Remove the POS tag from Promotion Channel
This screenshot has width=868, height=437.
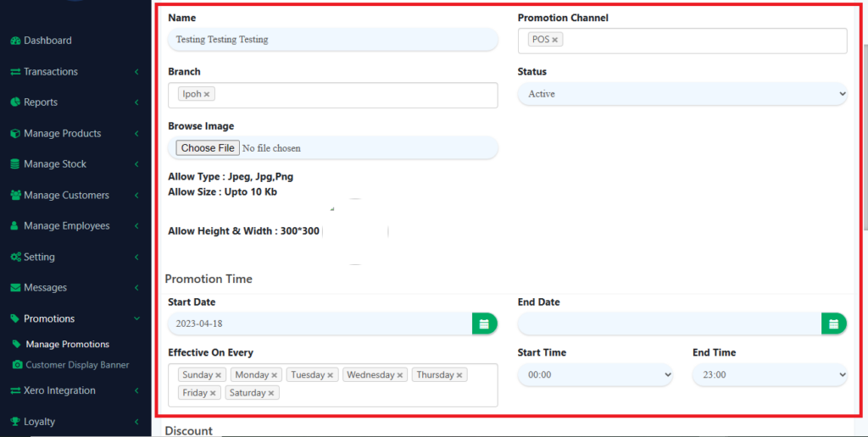[x=555, y=40]
